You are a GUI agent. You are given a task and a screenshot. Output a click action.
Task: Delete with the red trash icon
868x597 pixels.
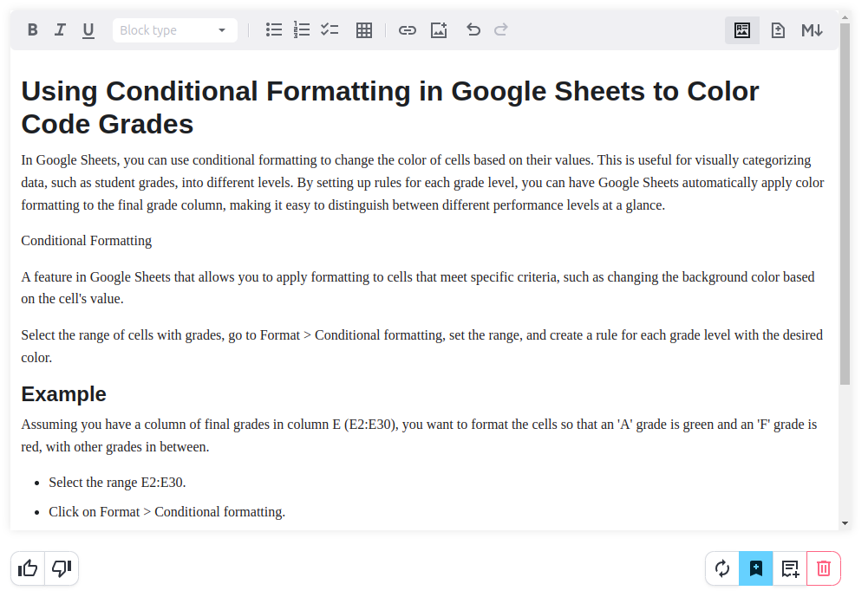pyautogui.click(x=824, y=568)
